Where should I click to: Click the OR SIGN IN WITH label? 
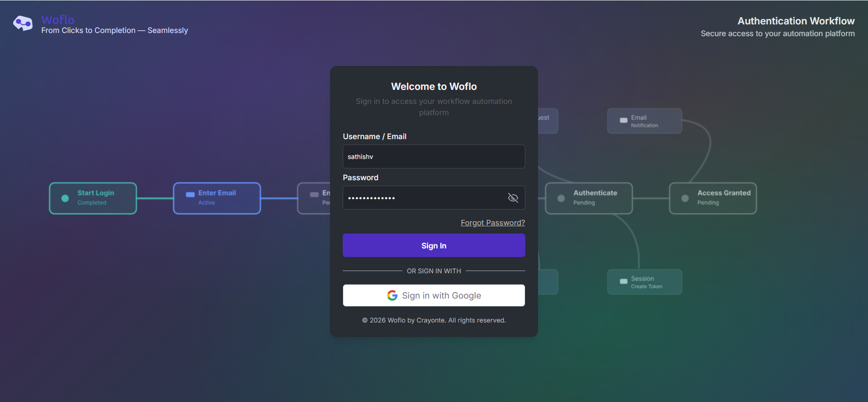pyautogui.click(x=434, y=271)
